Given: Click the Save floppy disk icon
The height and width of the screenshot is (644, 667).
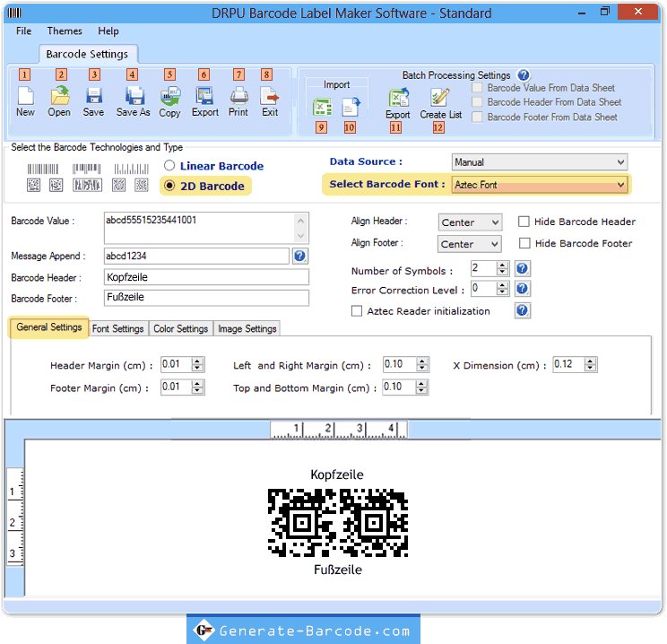Looking at the screenshot, I should [93, 96].
